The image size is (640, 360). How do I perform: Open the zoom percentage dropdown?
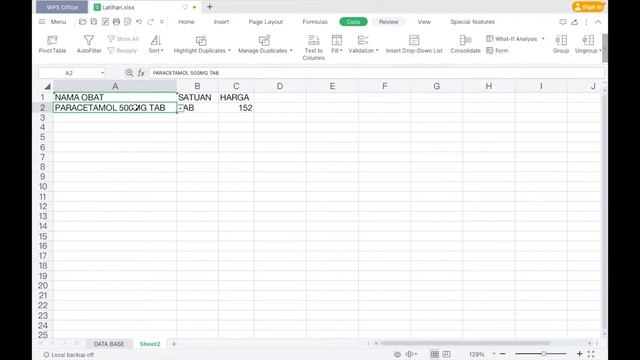(x=494, y=354)
